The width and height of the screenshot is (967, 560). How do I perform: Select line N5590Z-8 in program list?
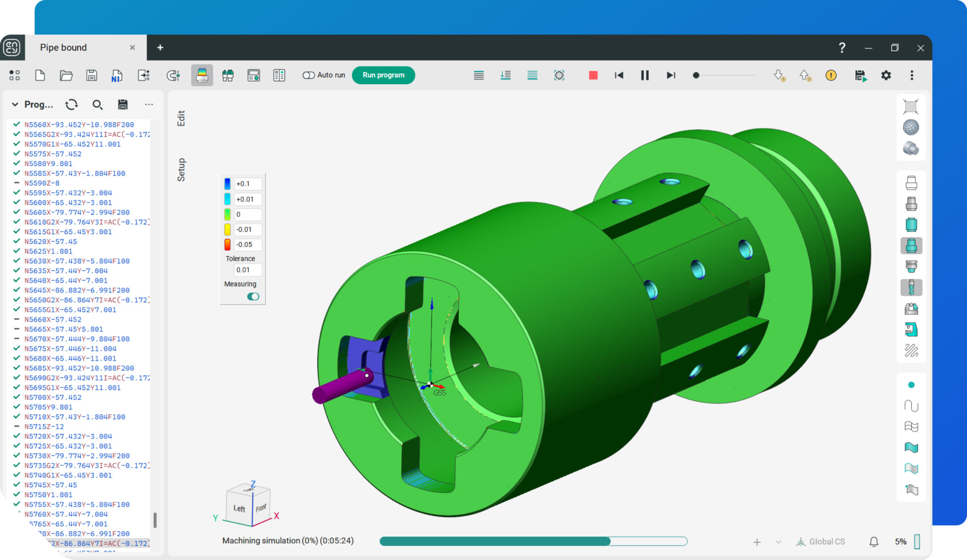click(42, 183)
